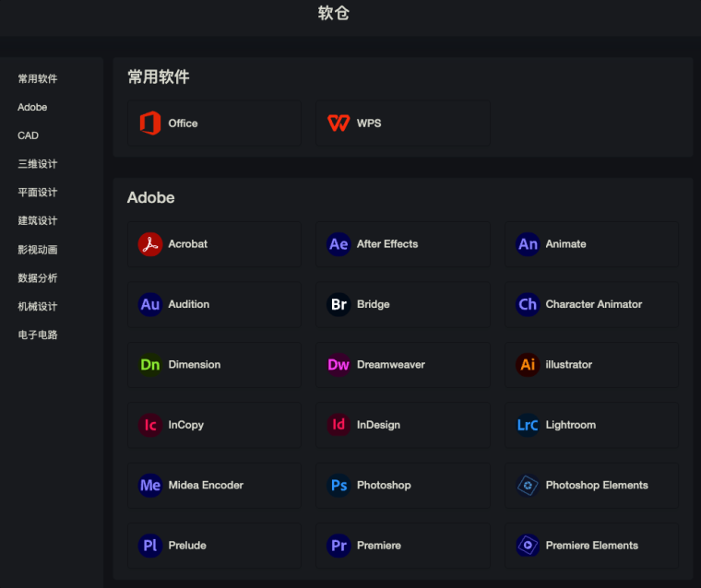Viewport: 701px width, 588px height.
Task: Click the Adobe section heading
Action: click(150, 197)
